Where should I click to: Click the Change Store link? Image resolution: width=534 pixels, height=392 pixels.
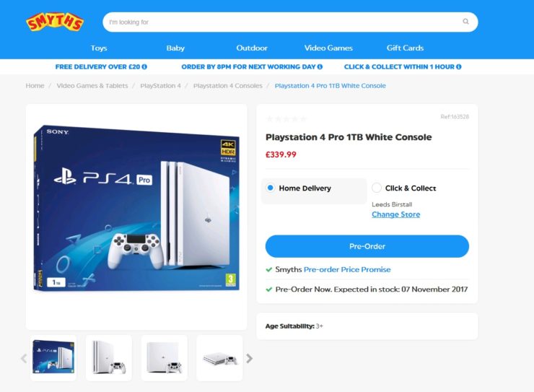(x=395, y=214)
